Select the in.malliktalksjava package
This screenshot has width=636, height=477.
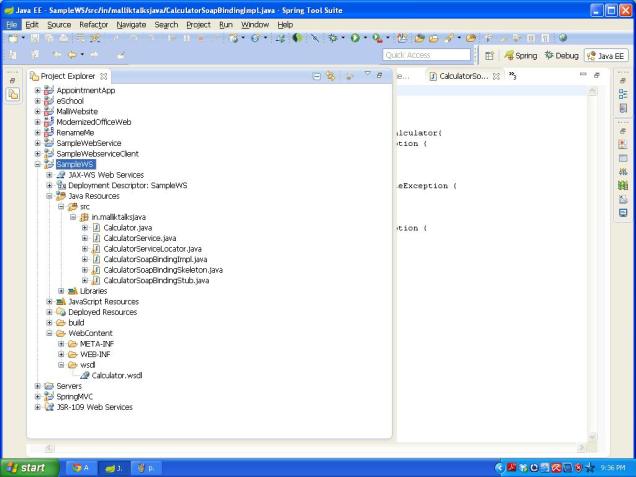click(118, 217)
